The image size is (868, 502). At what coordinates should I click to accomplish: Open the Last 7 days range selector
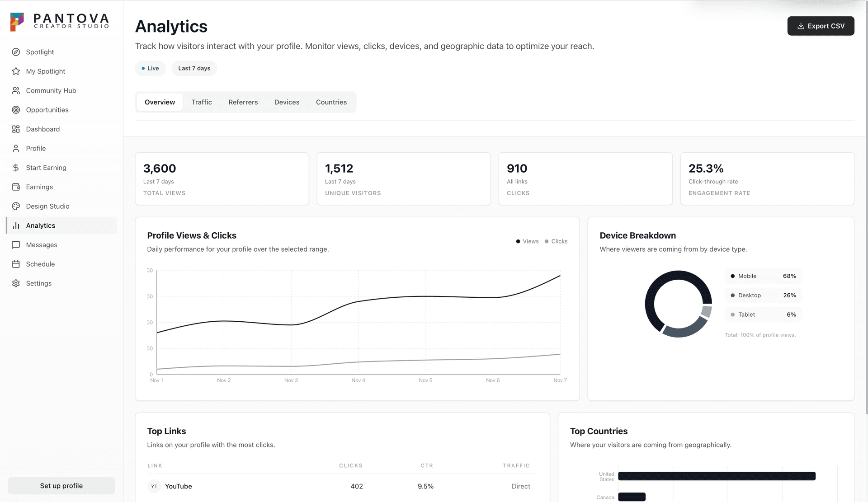(x=194, y=68)
